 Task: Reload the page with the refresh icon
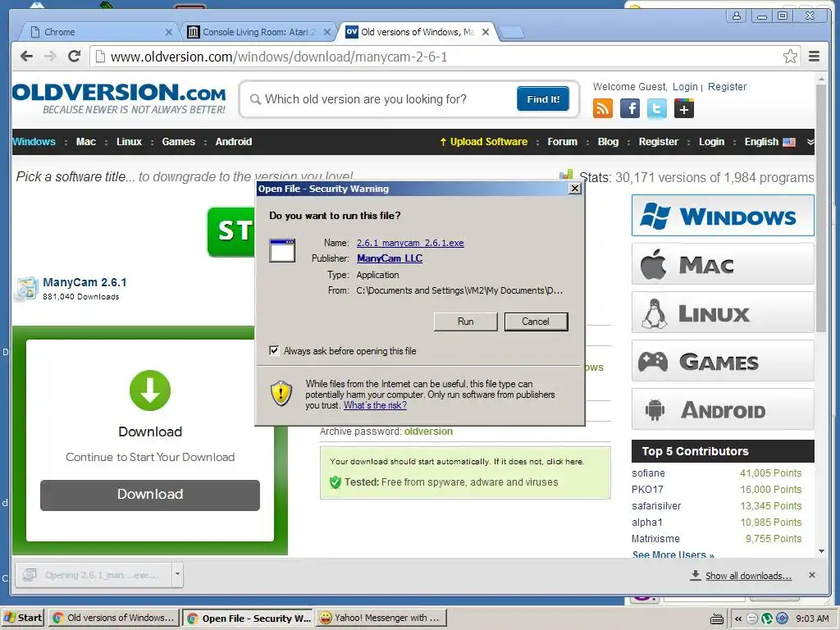tap(75, 57)
